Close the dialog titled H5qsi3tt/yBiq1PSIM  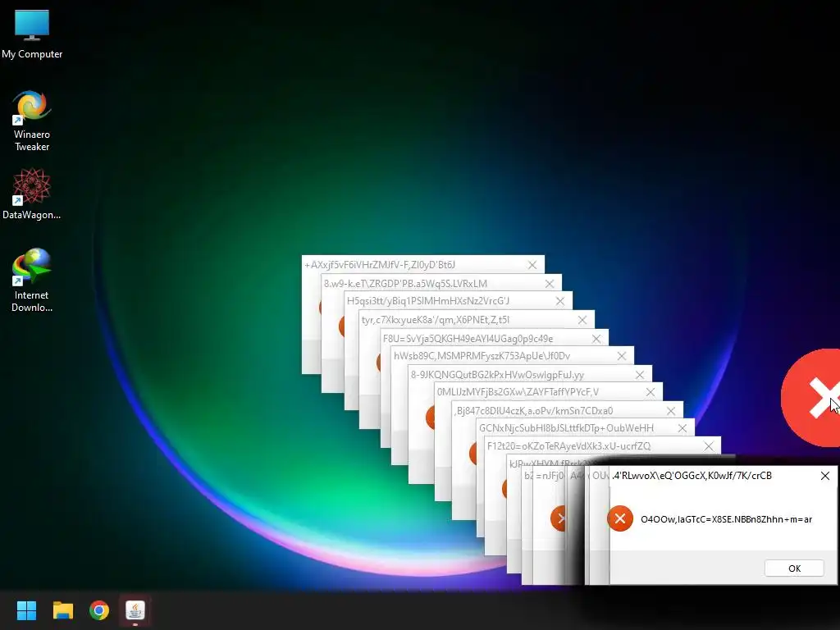(x=559, y=301)
